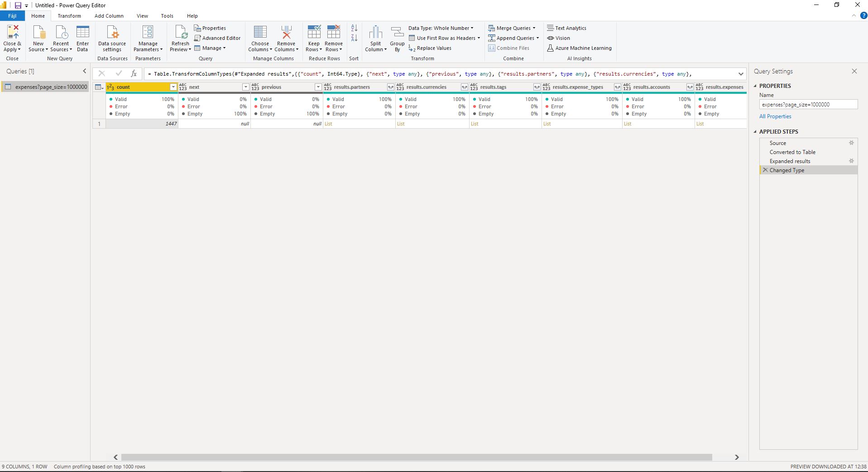Open Recent Sources icon

tap(61, 32)
